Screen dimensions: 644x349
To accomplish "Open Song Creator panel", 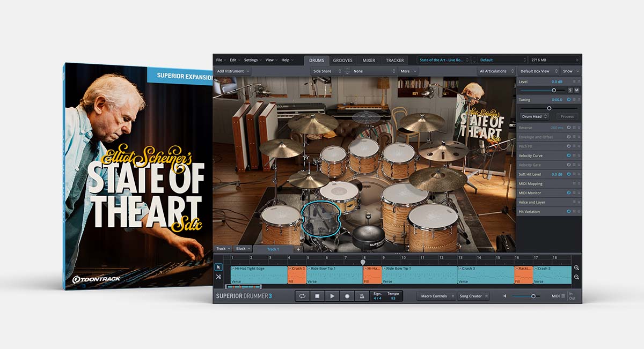I will (x=473, y=296).
